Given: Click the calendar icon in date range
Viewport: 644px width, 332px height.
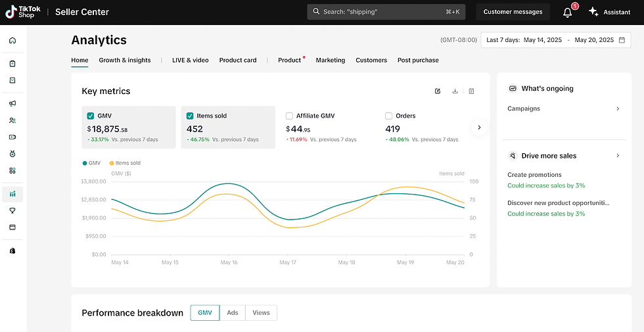Looking at the screenshot, I should coord(622,40).
